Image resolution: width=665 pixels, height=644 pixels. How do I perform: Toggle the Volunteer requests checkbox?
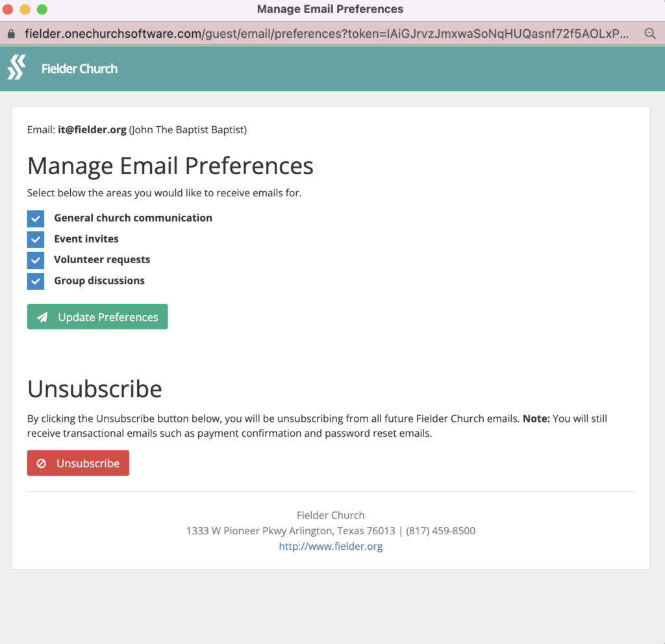[35, 260]
